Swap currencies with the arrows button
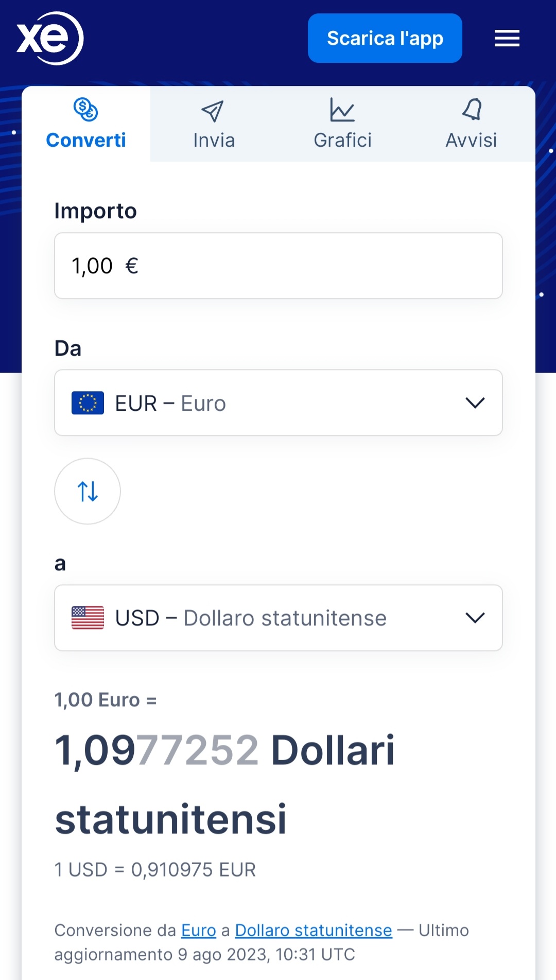556x980 pixels. pos(88,491)
